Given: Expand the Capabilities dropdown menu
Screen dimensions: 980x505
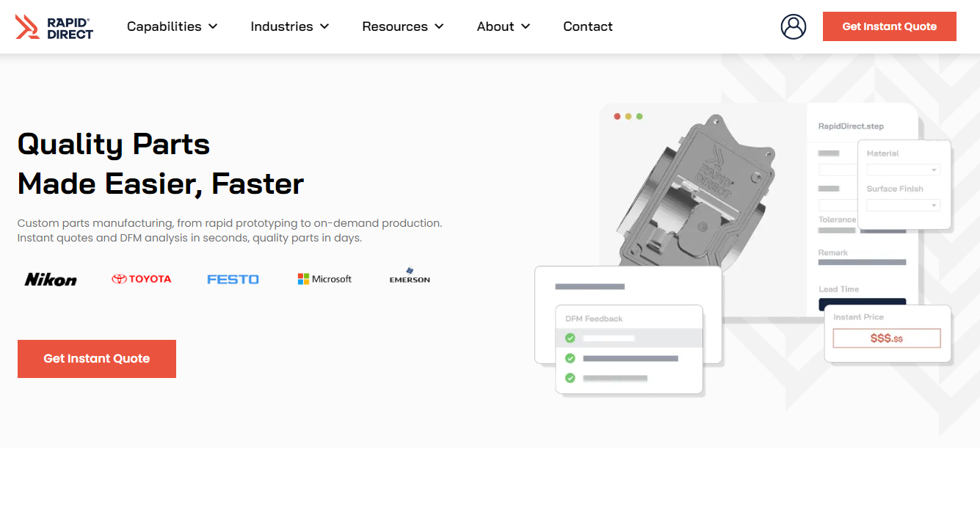Looking at the screenshot, I should 172,26.
